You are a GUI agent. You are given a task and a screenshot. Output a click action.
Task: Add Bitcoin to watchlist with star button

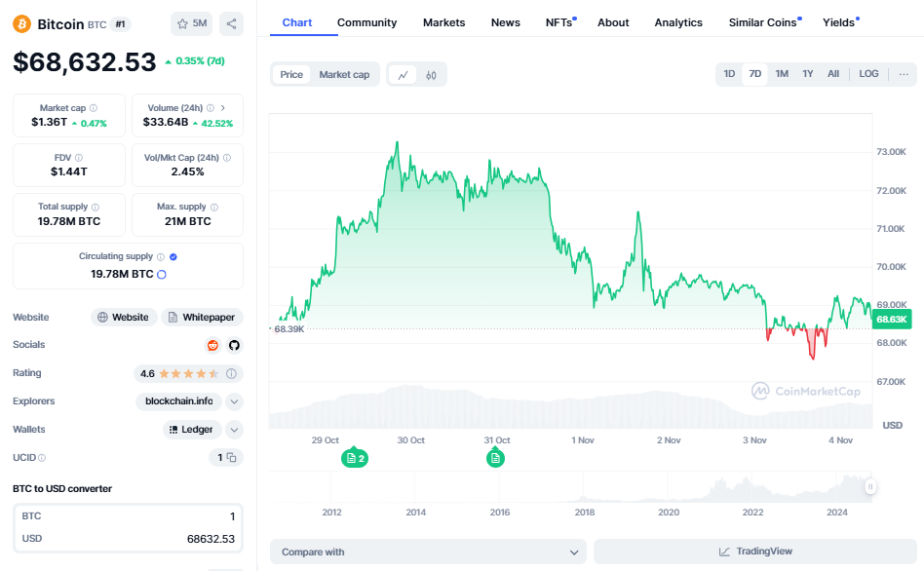[x=191, y=23]
